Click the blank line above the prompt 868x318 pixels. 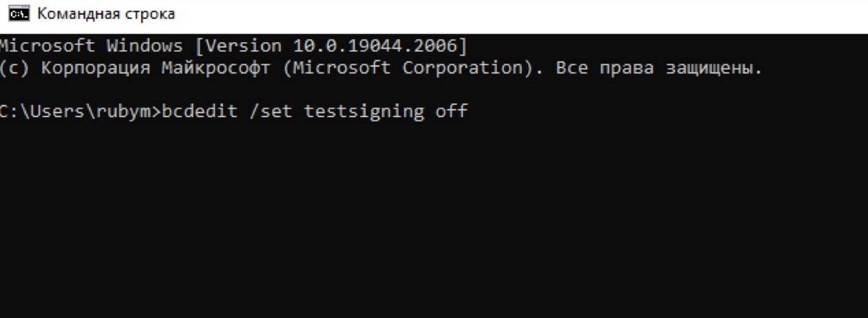click(434, 90)
